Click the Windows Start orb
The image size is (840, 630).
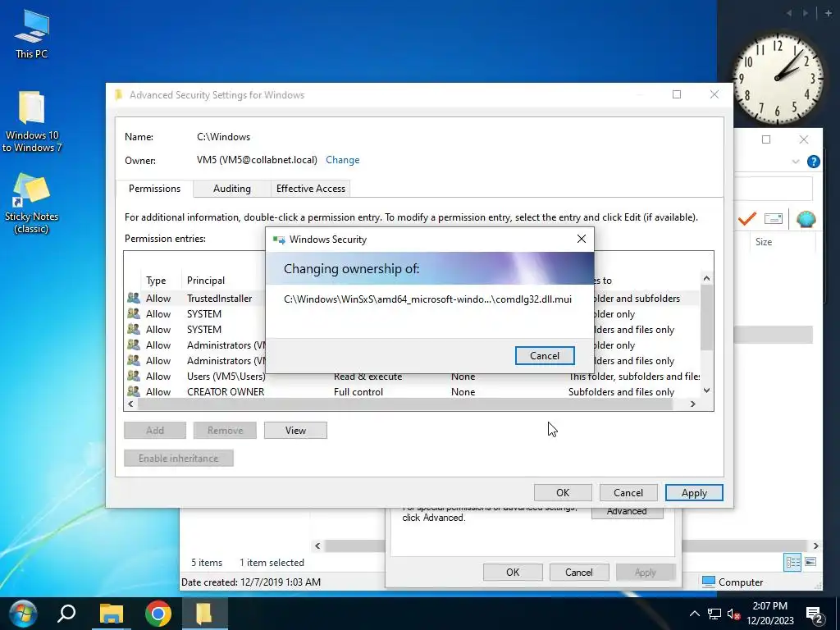pyautogui.click(x=22, y=614)
